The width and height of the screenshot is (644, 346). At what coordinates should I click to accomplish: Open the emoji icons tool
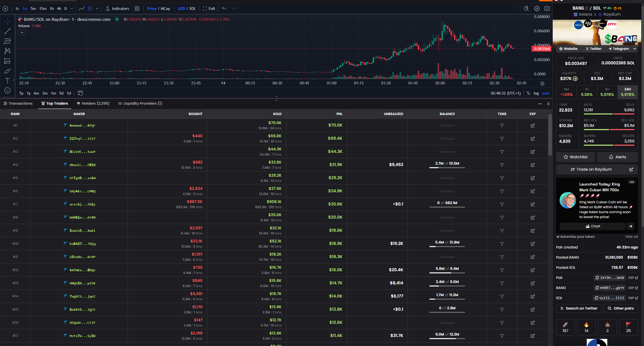tap(7, 90)
